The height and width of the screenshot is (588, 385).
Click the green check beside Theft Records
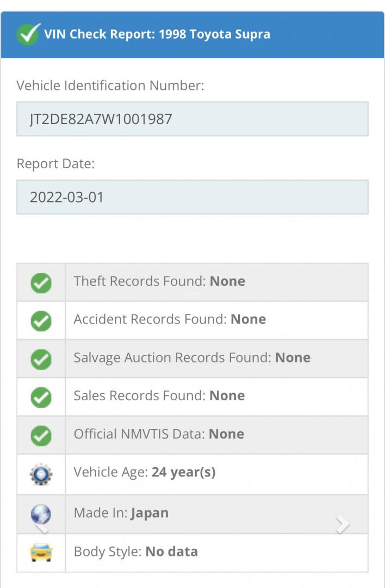coord(41,283)
